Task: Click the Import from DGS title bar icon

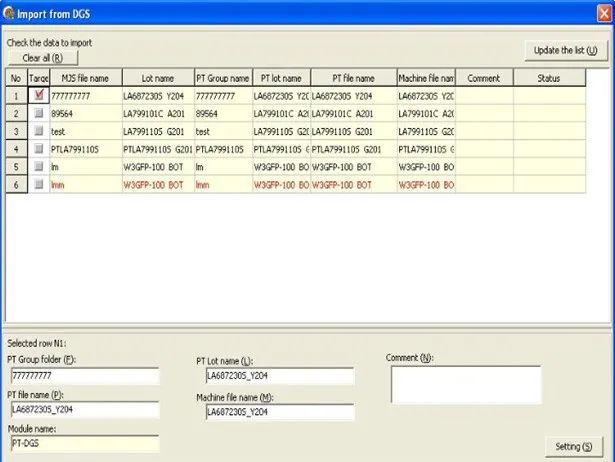Action: pos(10,11)
